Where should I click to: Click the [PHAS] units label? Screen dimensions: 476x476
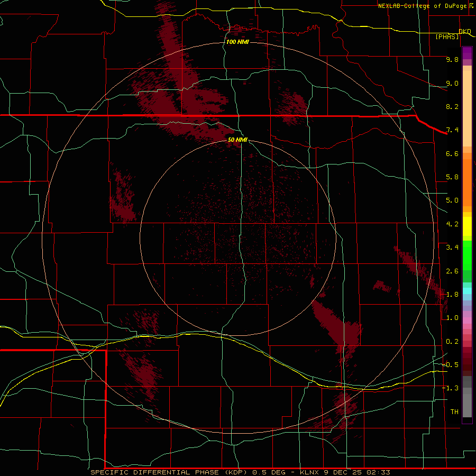[x=447, y=37]
